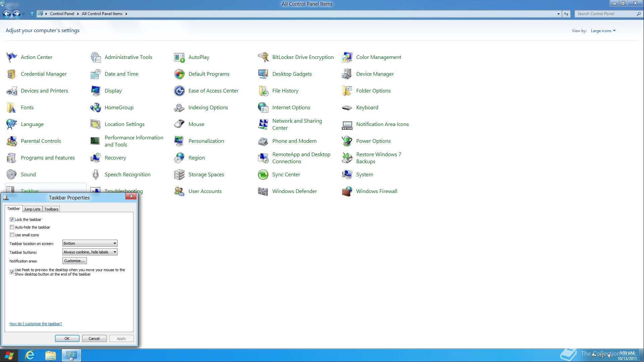Click the Customize... notification area button
Viewport: 644px width, 362px height.
pyautogui.click(x=74, y=261)
